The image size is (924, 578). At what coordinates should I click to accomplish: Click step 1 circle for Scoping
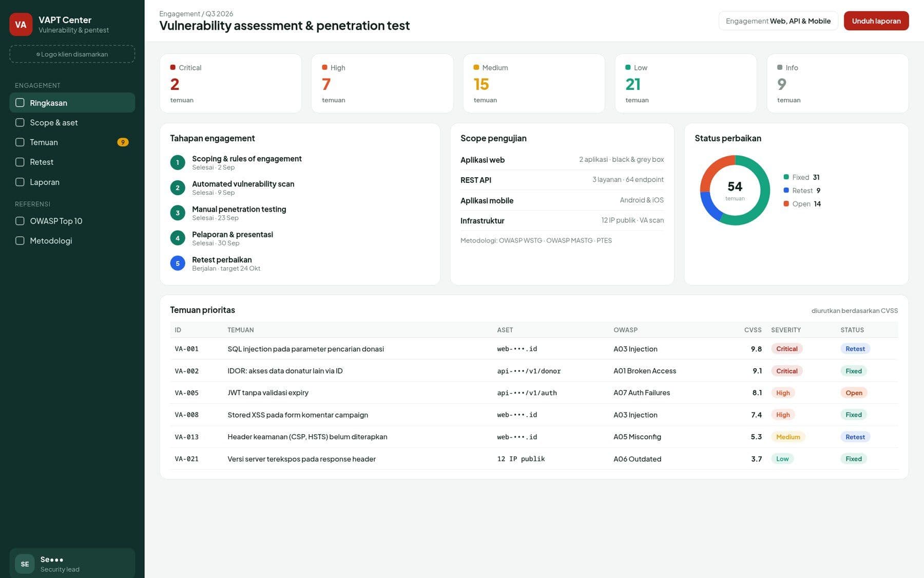point(178,162)
